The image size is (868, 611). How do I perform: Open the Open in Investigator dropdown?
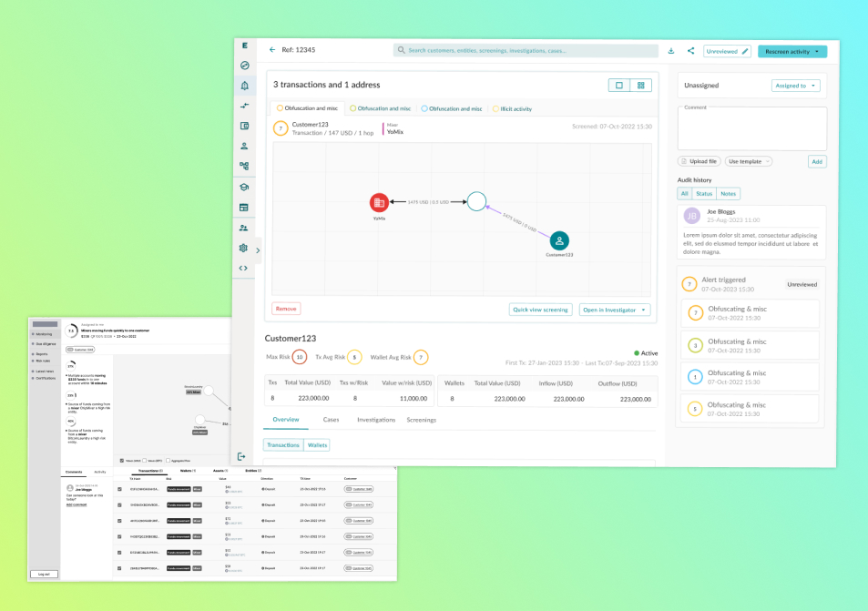click(x=615, y=310)
